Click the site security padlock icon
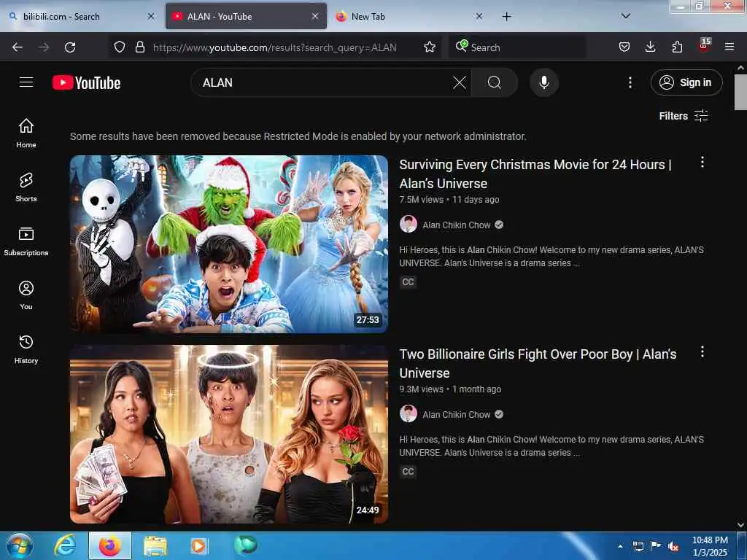The height and width of the screenshot is (560, 747). pyautogui.click(x=139, y=47)
